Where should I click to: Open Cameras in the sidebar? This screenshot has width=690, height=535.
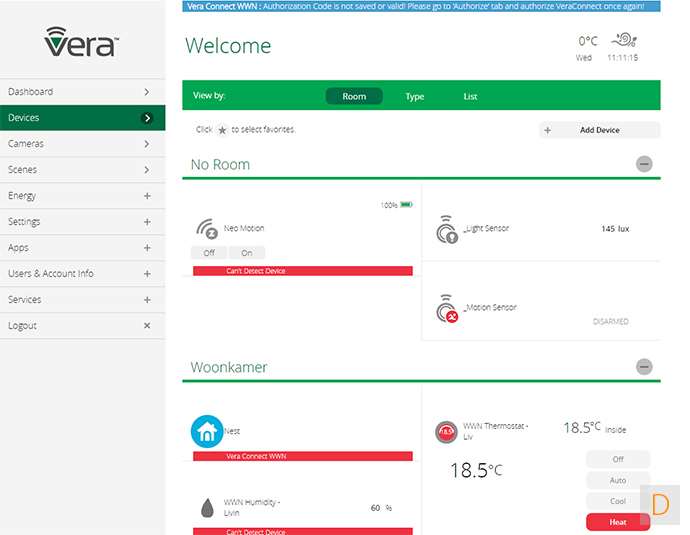click(x=82, y=144)
